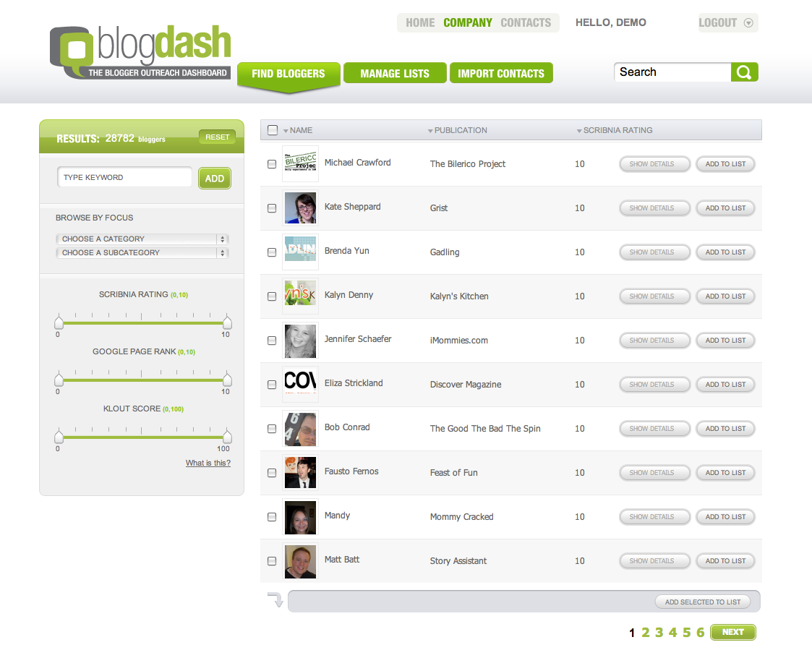Add Mandy to list
812x671 pixels.
pos(725,517)
